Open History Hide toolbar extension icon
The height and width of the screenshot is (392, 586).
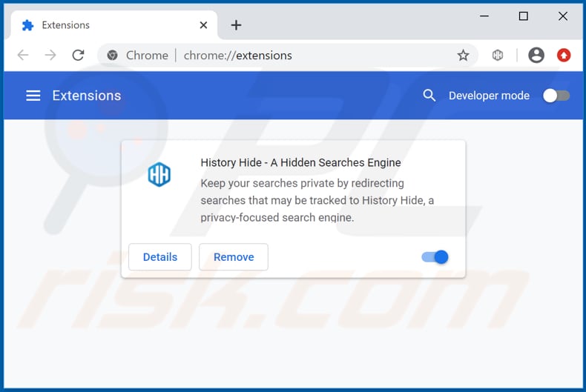[x=498, y=56]
